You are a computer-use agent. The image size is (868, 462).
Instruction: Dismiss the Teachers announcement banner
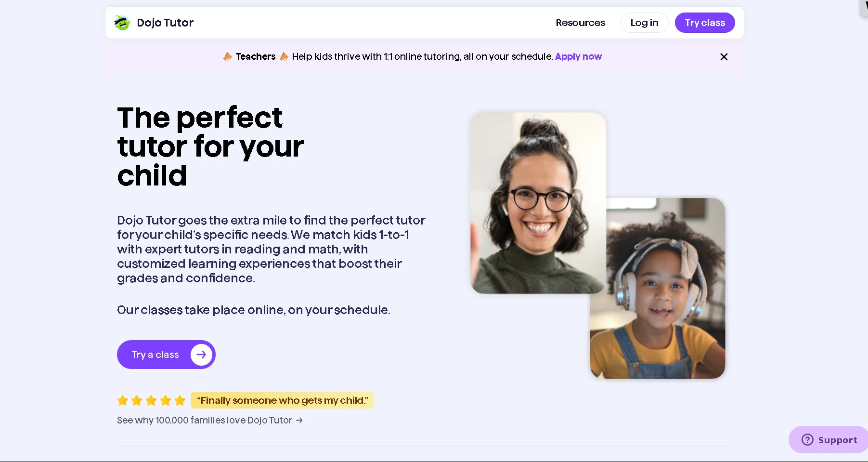tap(724, 57)
